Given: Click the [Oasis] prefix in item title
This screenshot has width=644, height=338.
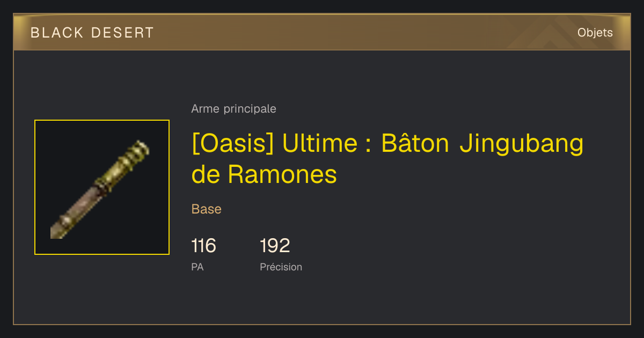Looking at the screenshot, I should point(233,144).
